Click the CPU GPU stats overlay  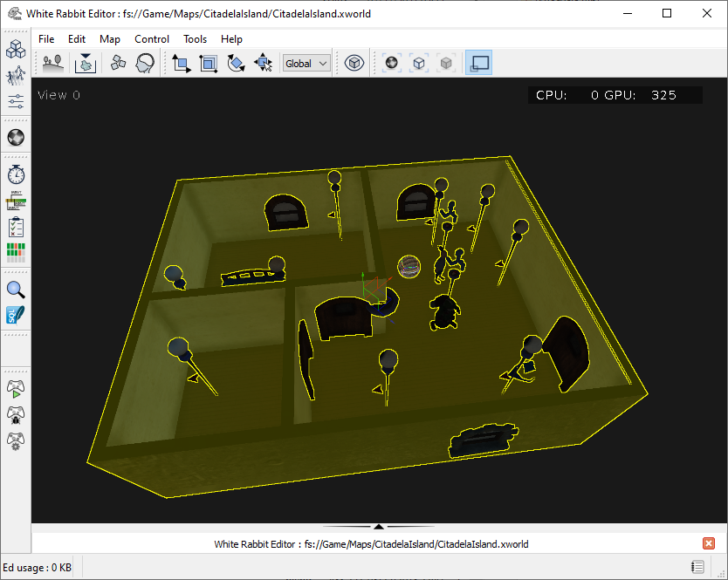tap(615, 95)
